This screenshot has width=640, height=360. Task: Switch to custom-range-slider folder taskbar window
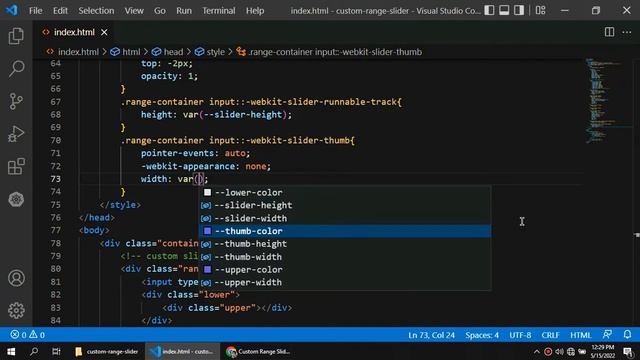(107, 351)
